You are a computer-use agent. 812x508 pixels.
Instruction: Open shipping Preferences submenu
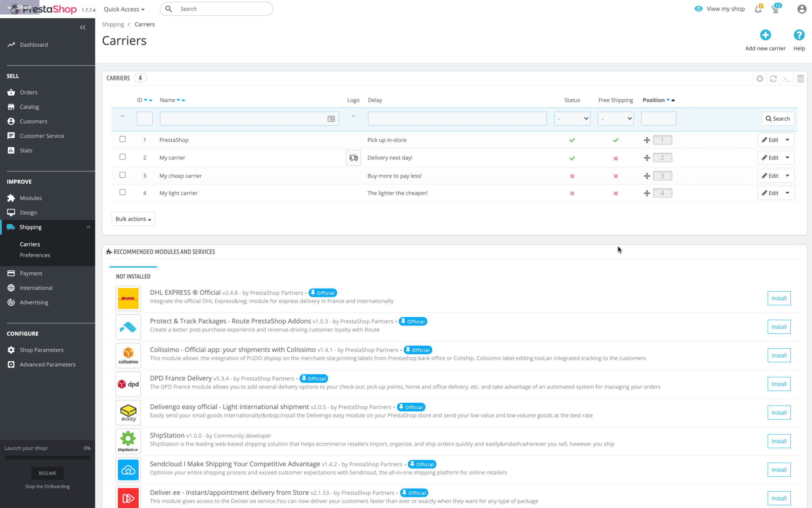[35, 255]
